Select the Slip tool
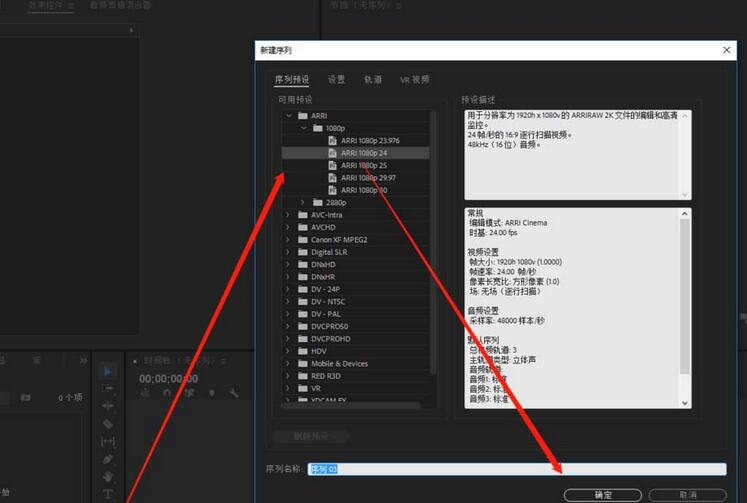Screen dimensions: 747x503 click(108, 441)
